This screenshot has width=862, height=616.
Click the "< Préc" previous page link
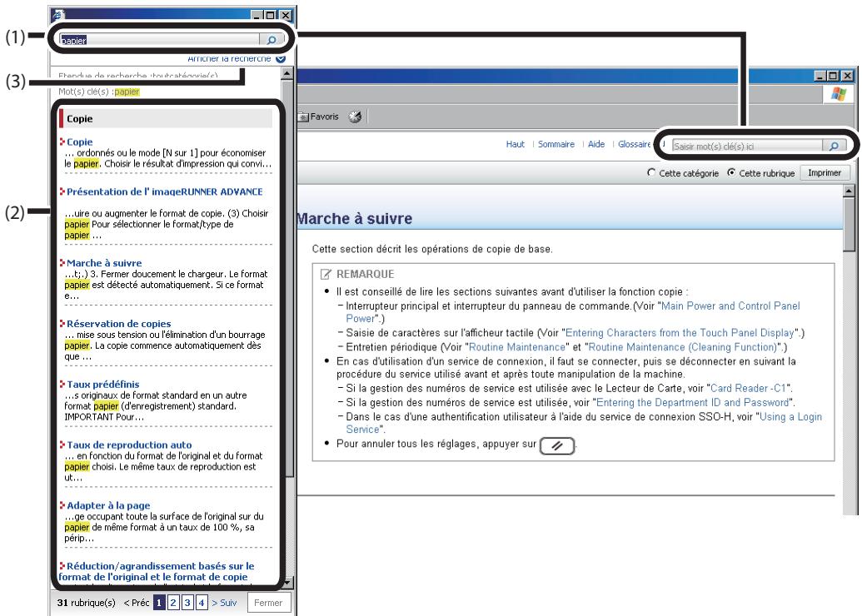[137, 603]
